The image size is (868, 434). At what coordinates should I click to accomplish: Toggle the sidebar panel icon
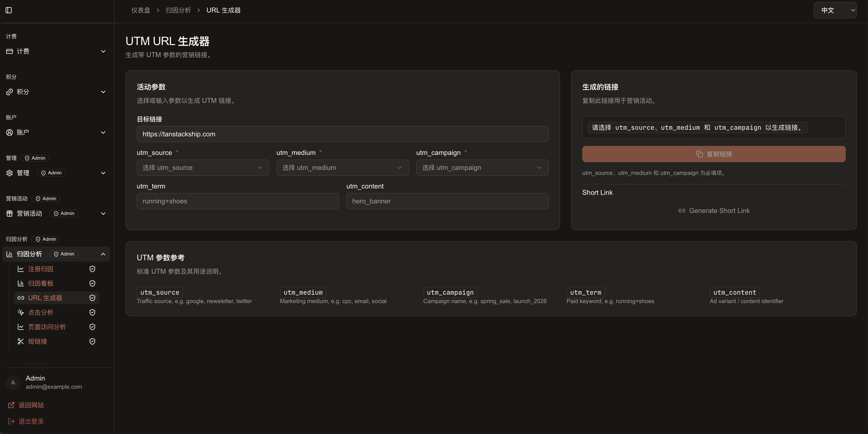[9, 10]
